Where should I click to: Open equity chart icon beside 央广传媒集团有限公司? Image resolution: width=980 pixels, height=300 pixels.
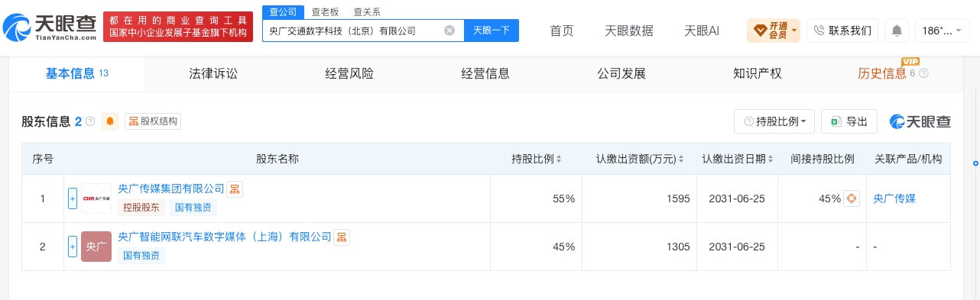pyautogui.click(x=235, y=189)
